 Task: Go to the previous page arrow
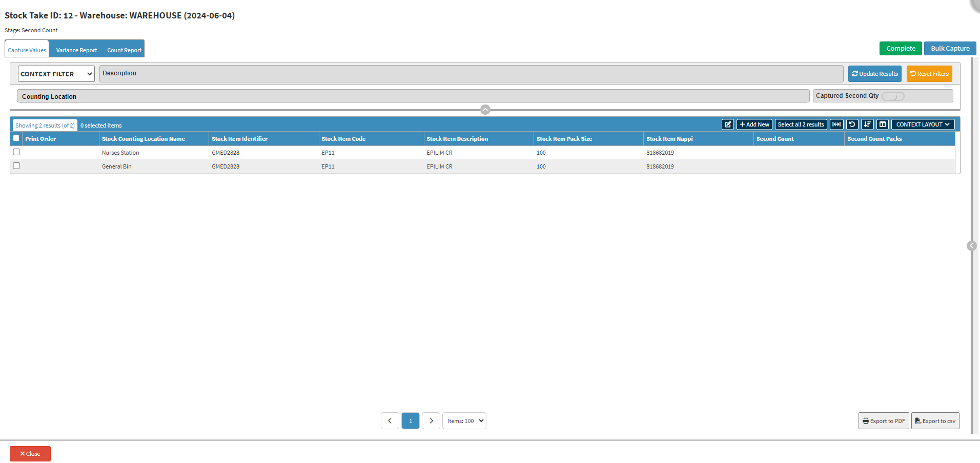point(390,421)
